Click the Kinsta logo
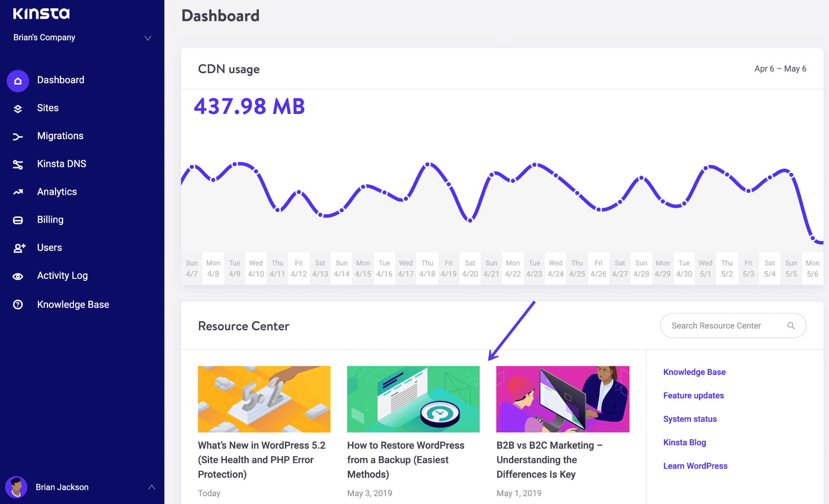Image resolution: width=829 pixels, height=504 pixels. (41, 13)
